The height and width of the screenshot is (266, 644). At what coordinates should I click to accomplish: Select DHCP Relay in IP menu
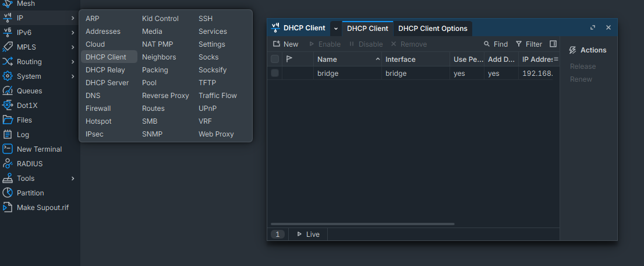point(105,70)
